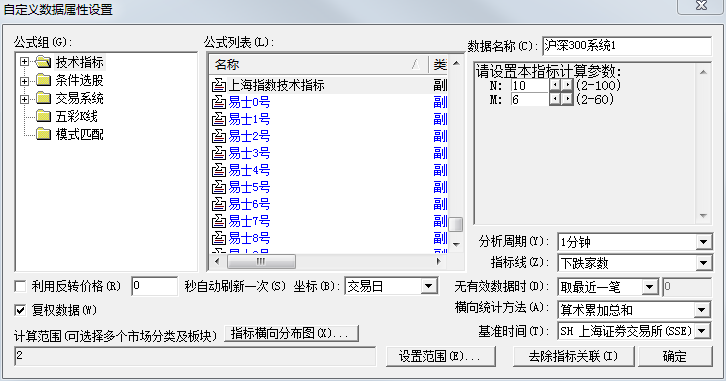726x381 pixels.
Task: Open the 坐标 dropdown showing 交易日
Action: click(429, 286)
